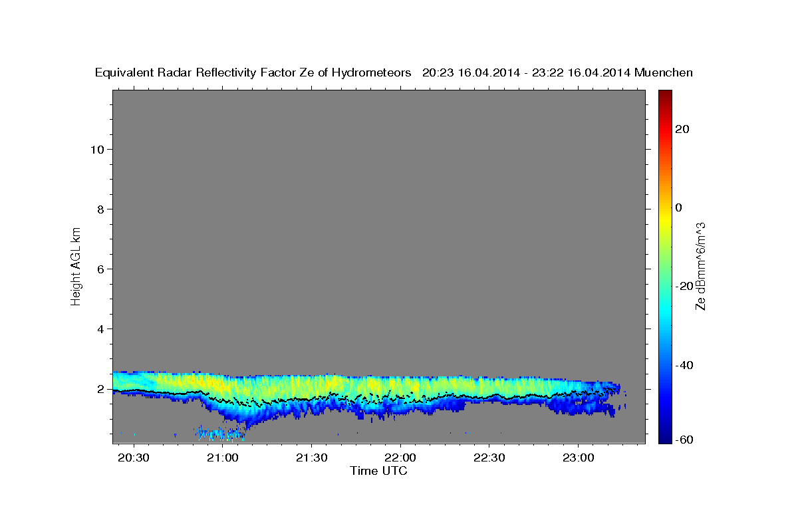Click the height axis label '6'
Image resolution: width=798 pixels, height=532 pixels.
point(100,269)
